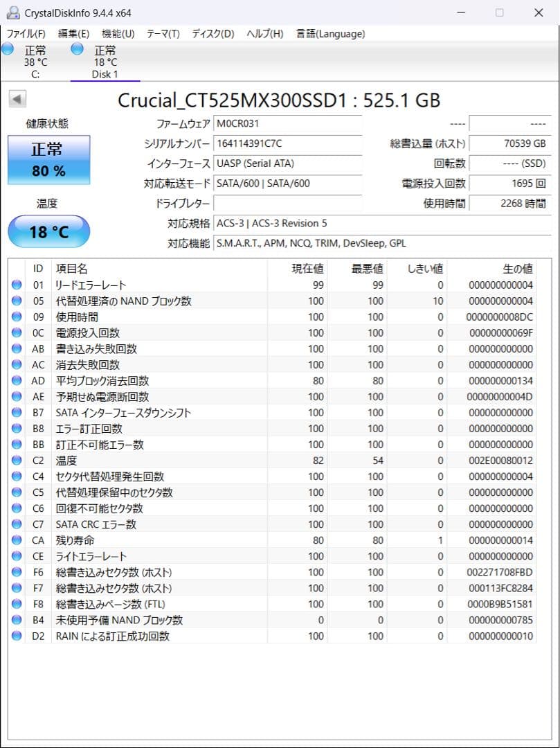This screenshot has height=748, width=560.
Task: Open the 機能(U) menu
Action: pyautogui.click(x=118, y=34)
